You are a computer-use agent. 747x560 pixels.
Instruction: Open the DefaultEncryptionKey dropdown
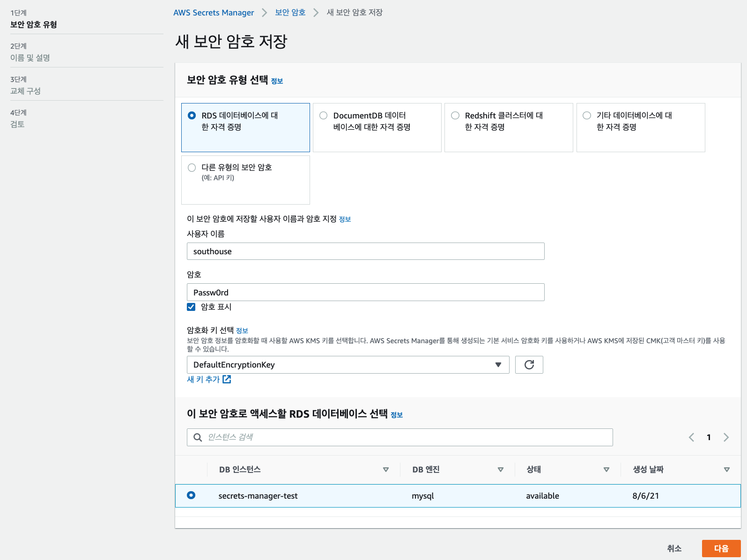(348, 365)
